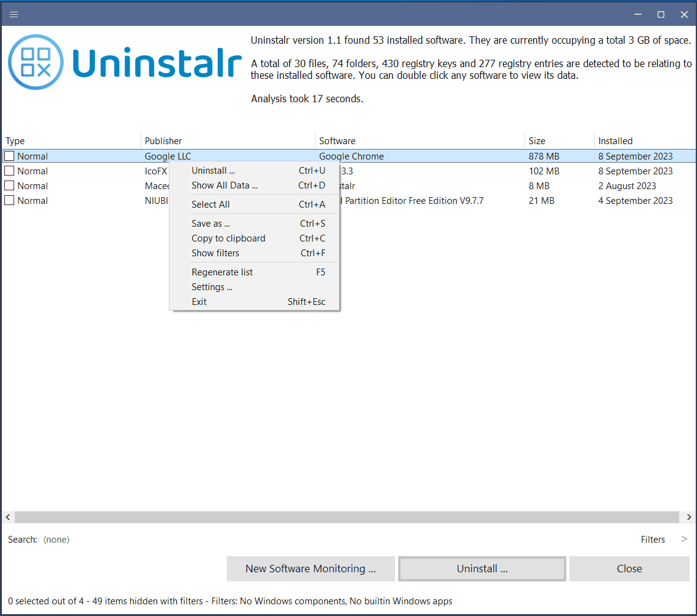This screenshot has width=697, height=616.
Task: Choose Show filters in the context menu
Action: [x=255, y=253]
